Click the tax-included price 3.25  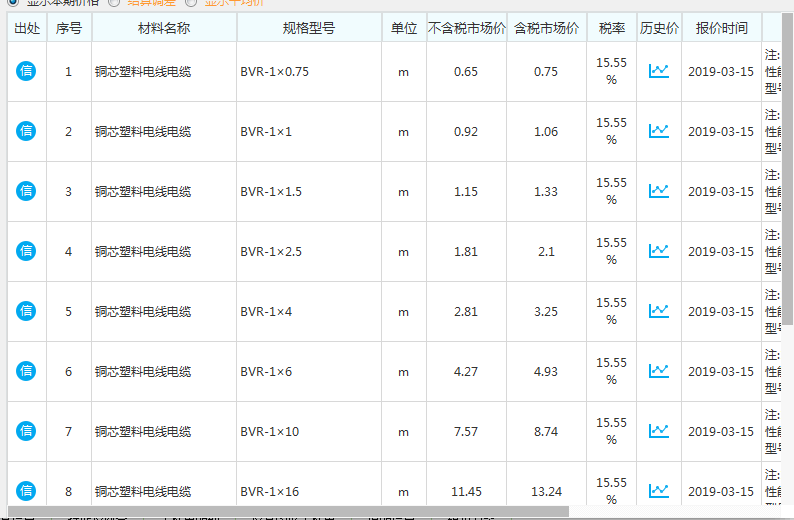(546, 311)
